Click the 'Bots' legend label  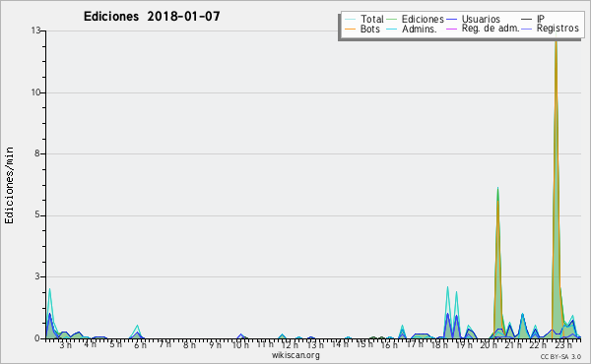point(370,29)
